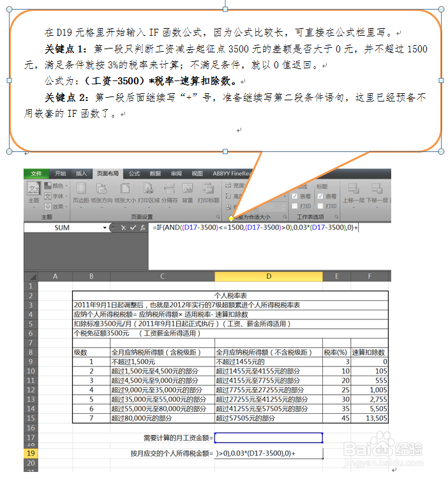This screenshot has width=448, height=479.
Task: Click the 宽度 width icon
Action: pos(228,185)
